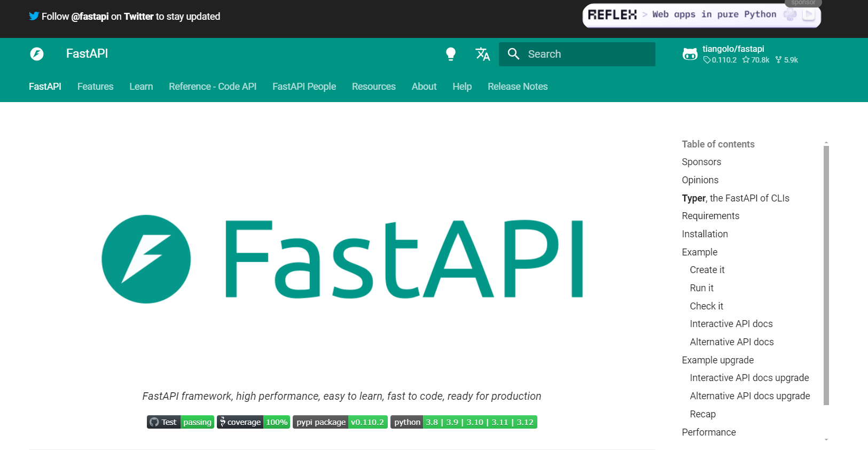Screen dimensions: 868x450
Task: Click inside the Search input field
Action: pyautogui.click(x=577, y=54)
